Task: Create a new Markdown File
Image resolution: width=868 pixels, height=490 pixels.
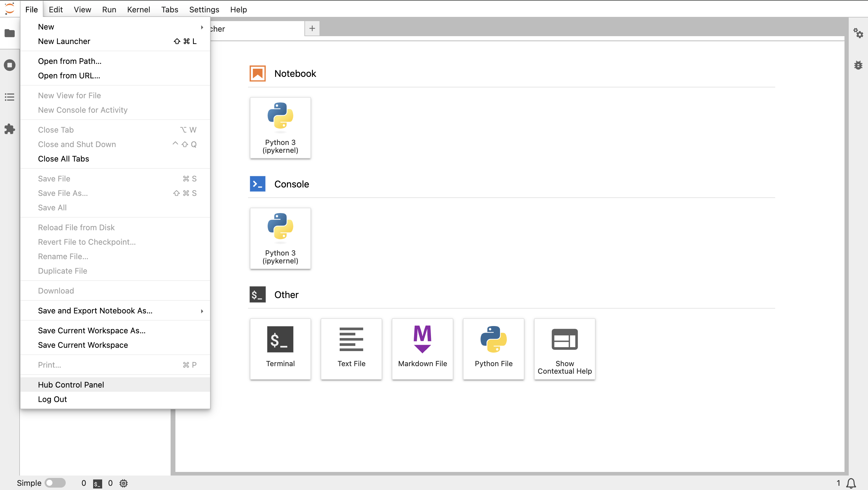Action: [422, 348]
